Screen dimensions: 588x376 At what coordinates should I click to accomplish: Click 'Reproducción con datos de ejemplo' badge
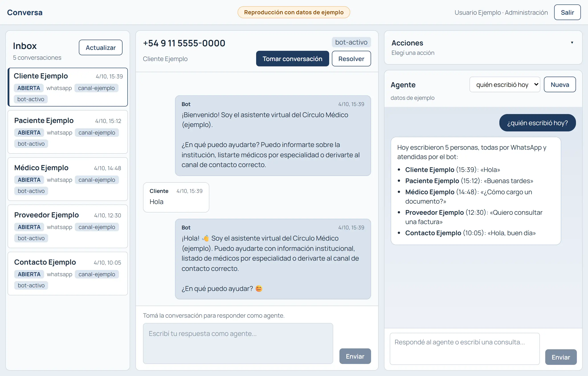point(294,12)
